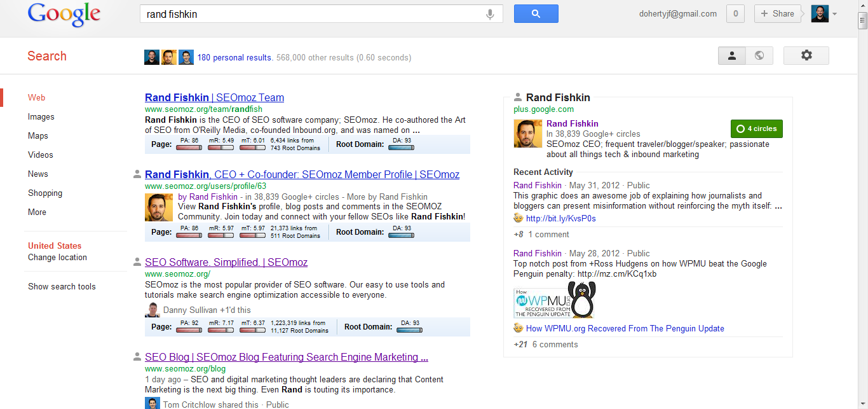Click favicon next to How WPMU.org link

[519, 328]
